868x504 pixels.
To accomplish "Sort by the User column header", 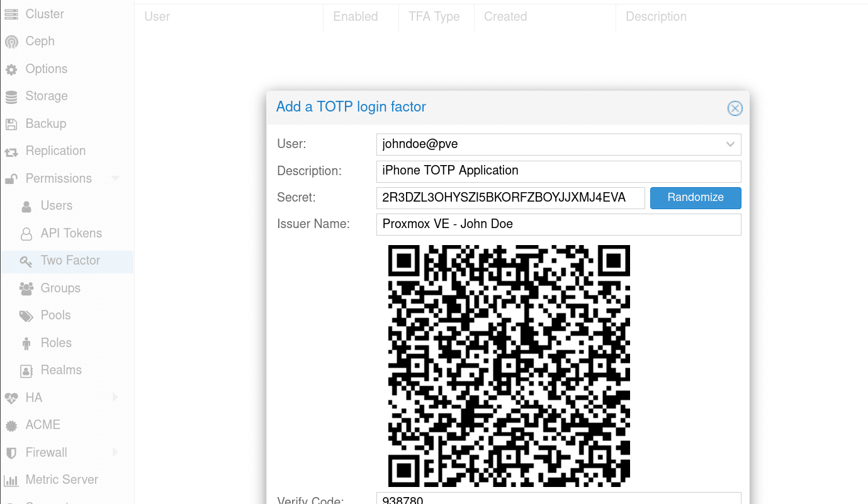I will (228, 17).
